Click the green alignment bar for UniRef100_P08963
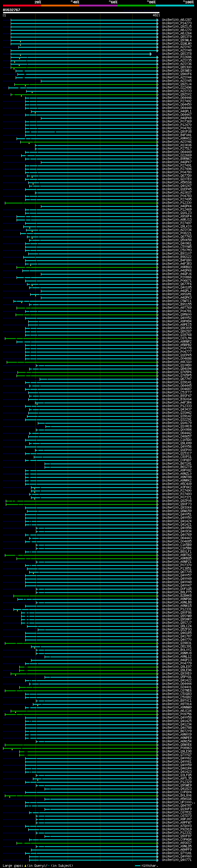197x868 pixels. click(81, 748)
